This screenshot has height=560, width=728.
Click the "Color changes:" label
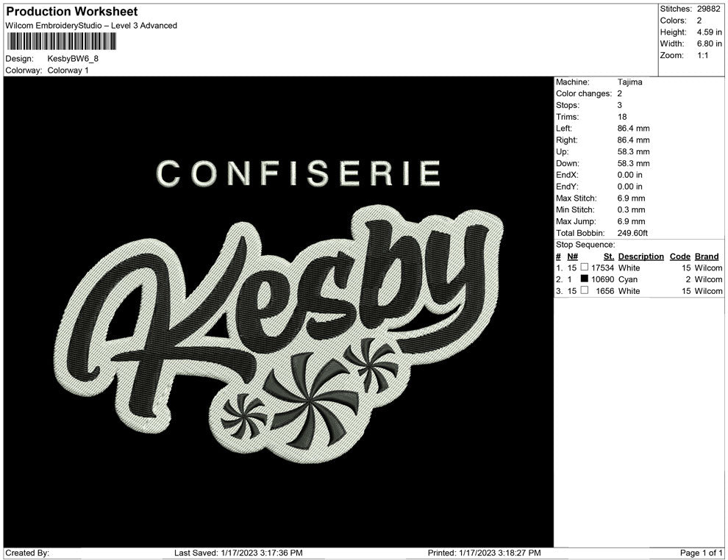pos(584,93)
